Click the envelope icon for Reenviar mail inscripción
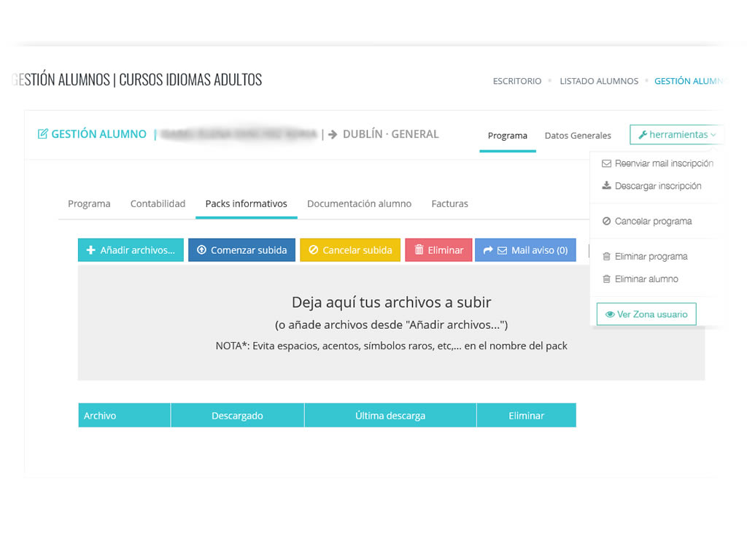This screenshot has height=560, width=747. click(606, 164)
